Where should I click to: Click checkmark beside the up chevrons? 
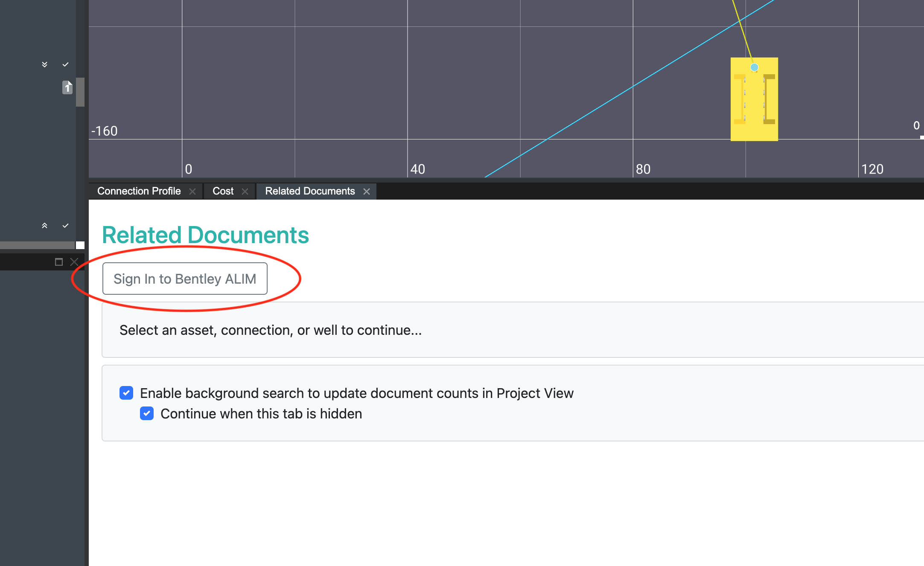[x=65, y=226]
